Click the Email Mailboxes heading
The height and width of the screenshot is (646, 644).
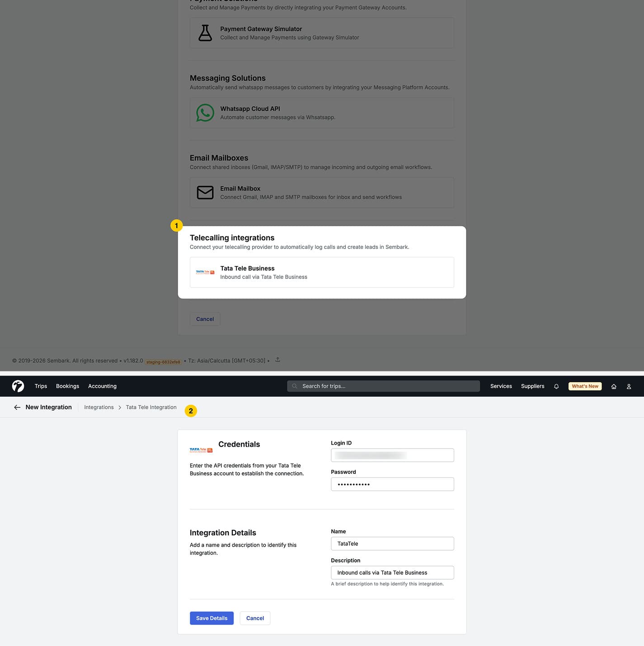click(219, 158)
